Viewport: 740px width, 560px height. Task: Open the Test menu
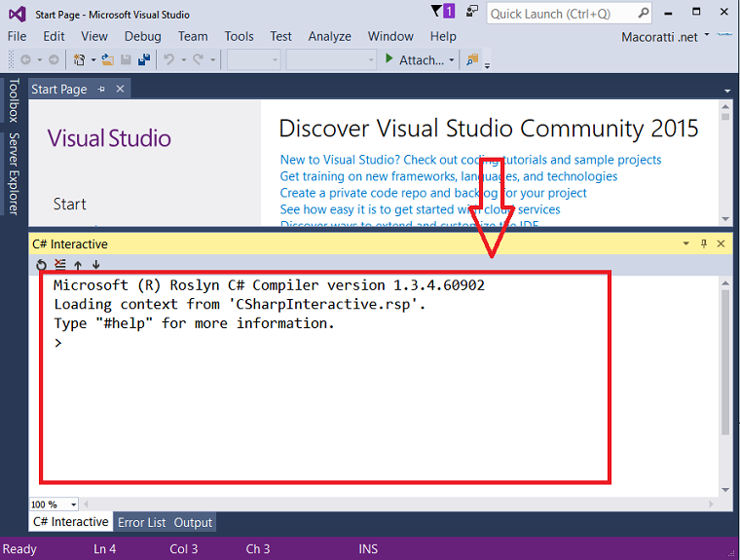click(x=280, y=36)
